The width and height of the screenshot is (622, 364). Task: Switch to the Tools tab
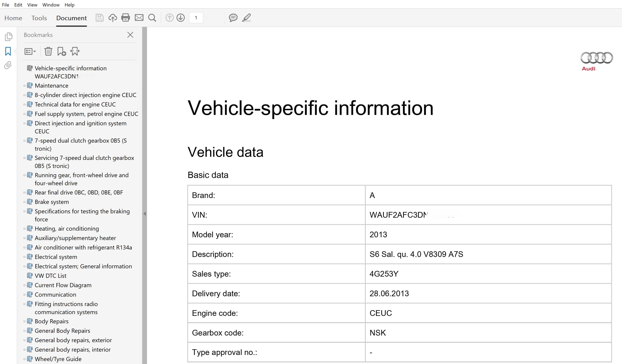coord(39,18)
